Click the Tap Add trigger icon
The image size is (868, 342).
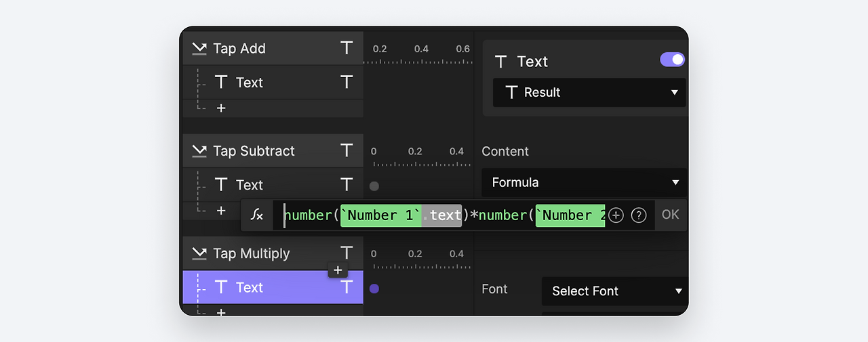[199, 49]
